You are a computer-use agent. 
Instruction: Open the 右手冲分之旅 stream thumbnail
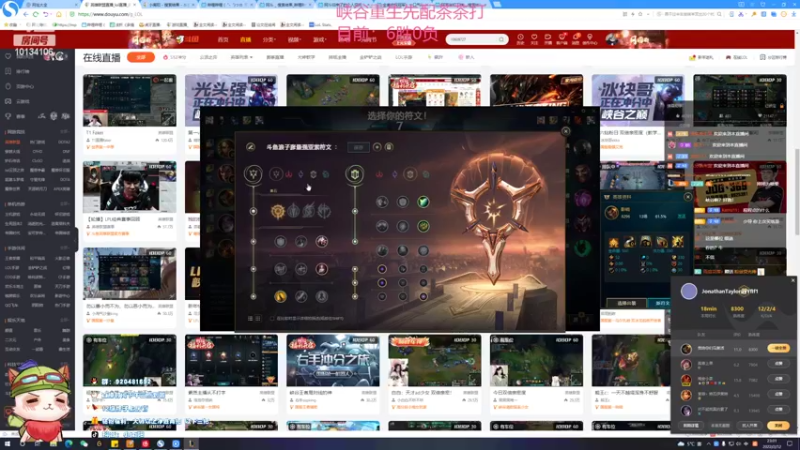click(x=333, y=360)
